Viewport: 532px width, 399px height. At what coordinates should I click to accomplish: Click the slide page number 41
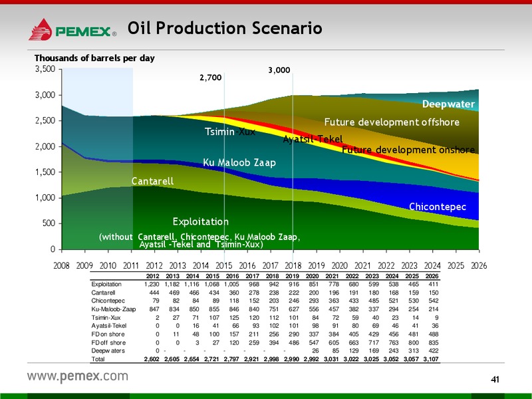coord(495,379)
